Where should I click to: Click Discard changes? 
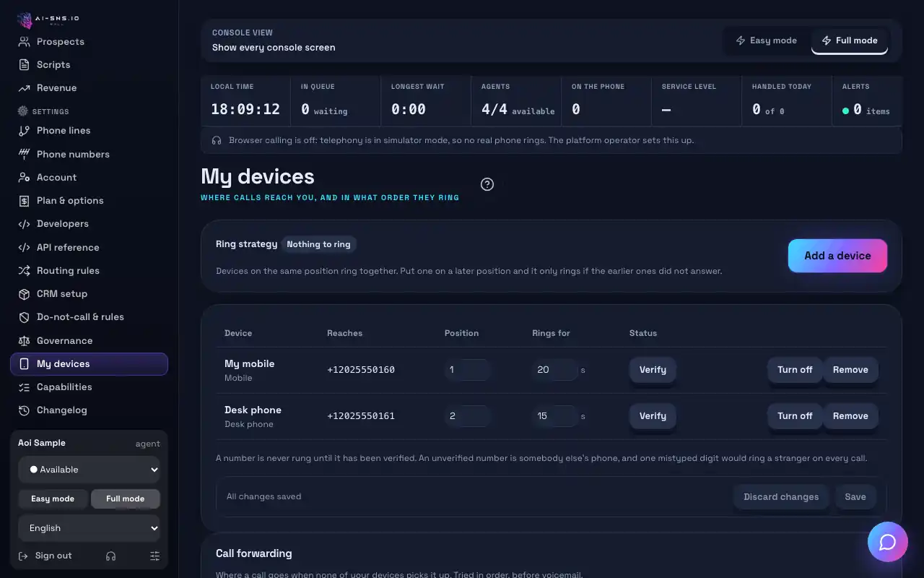(x=781, y=496)
